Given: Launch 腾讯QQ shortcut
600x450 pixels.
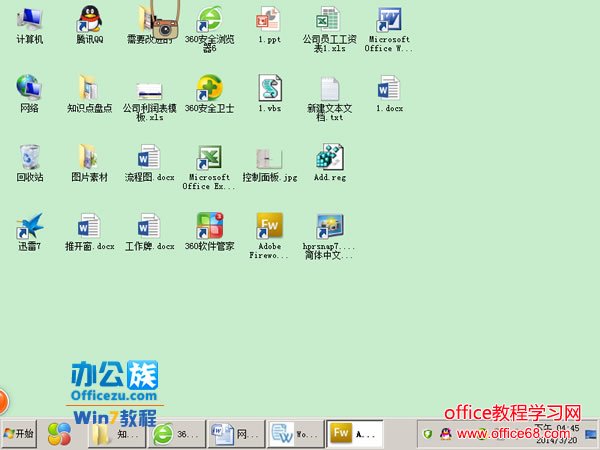Looking at the screenshot, I should coord(90,25).
